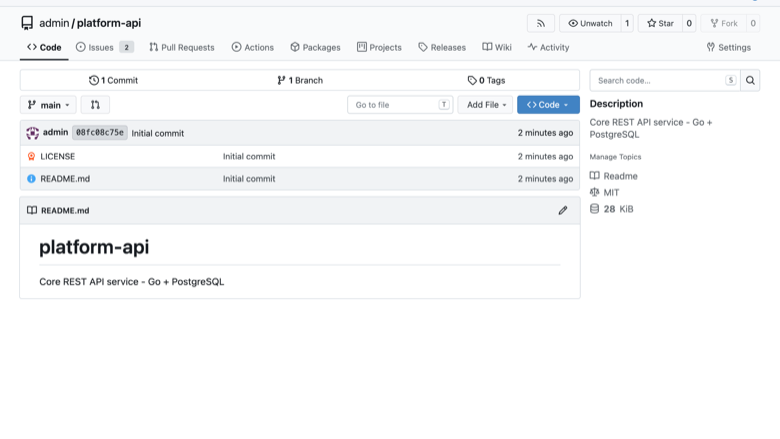780x439 pixels.
Task: Open the RSS feed icon button
Action: click(541, 23)
